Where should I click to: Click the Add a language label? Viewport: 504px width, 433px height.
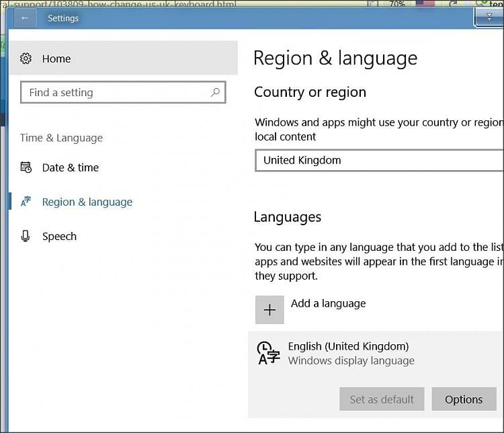328,303
